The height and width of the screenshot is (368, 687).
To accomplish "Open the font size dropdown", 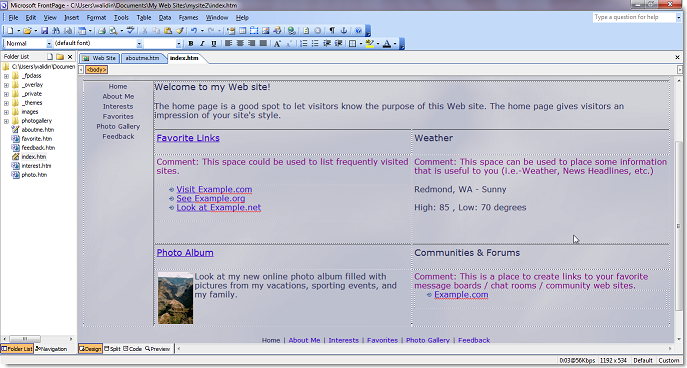I will click(x=178, y=43).
